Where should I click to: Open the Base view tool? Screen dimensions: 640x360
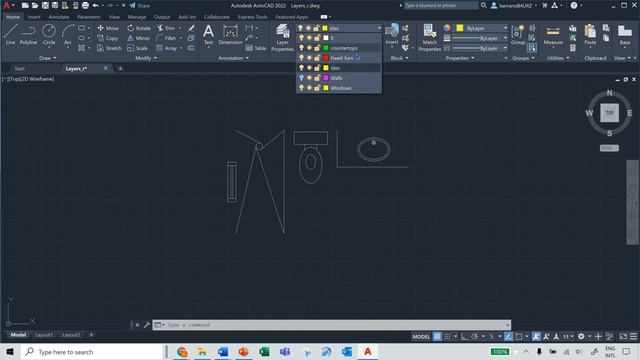tap(624, 34)
